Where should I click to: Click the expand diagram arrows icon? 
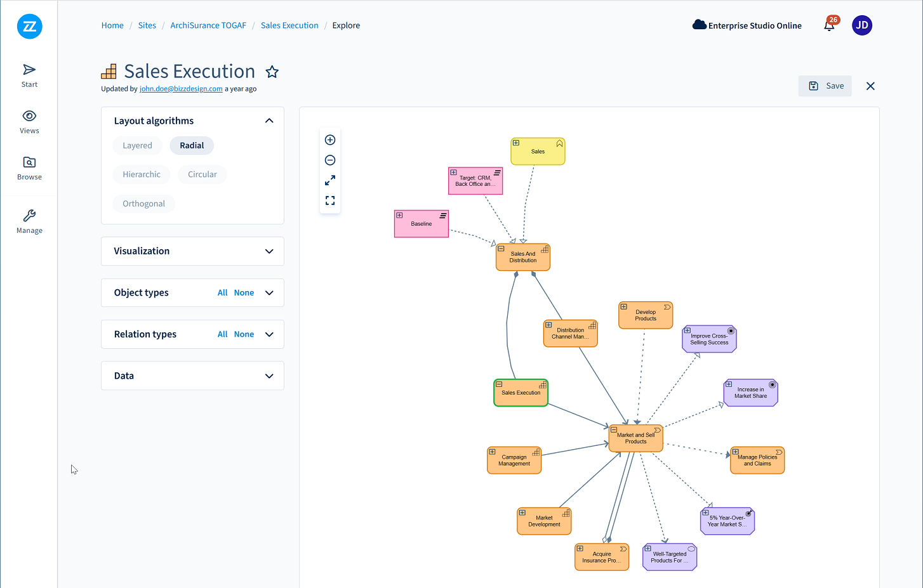(330, 181)
